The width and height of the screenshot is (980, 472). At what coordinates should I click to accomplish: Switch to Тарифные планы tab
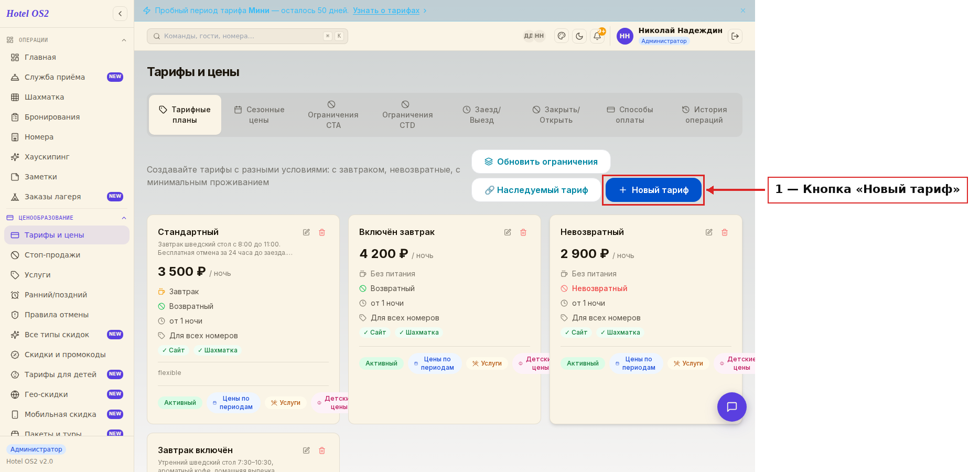[x=185, y=115]
